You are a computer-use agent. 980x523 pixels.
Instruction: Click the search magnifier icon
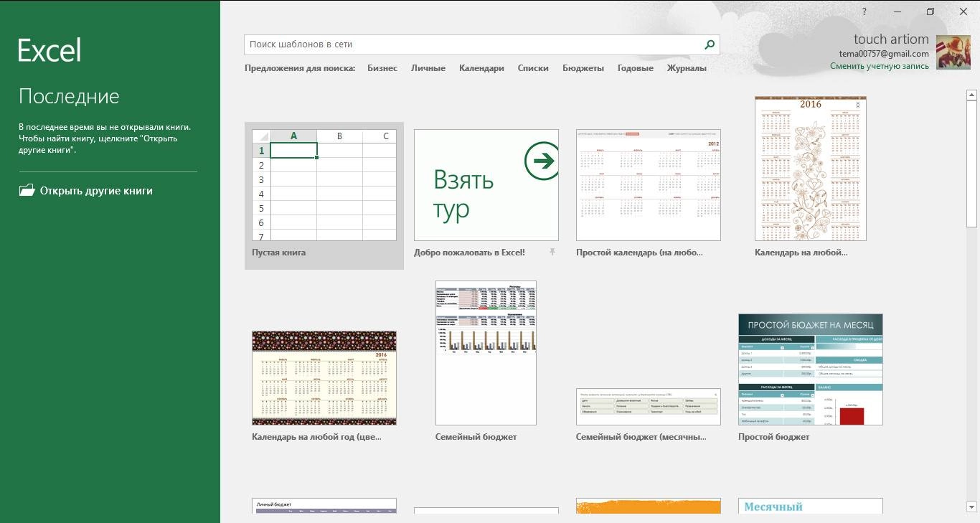click(710, 44)
